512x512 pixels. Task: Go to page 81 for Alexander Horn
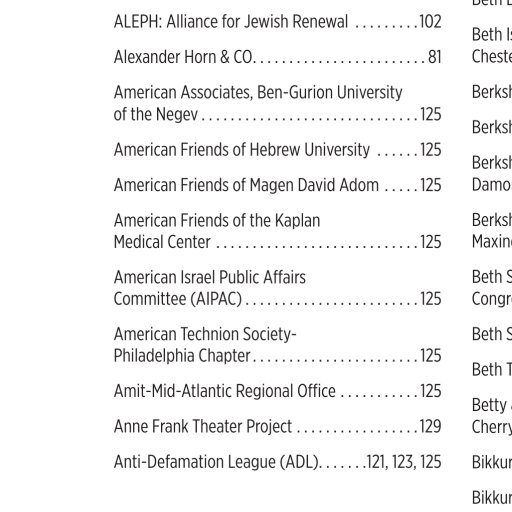[x=435, y=57]
